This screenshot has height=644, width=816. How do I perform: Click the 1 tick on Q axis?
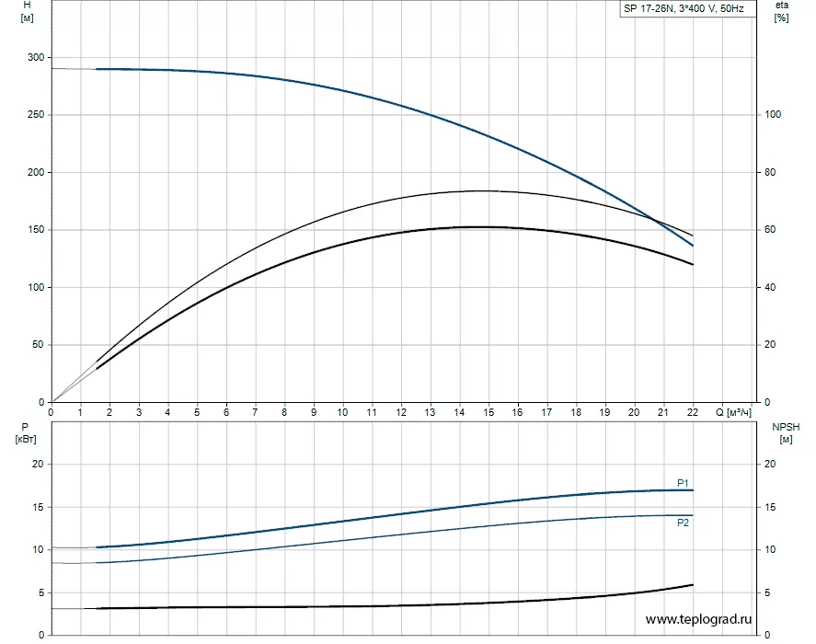(x=80, y=412)
